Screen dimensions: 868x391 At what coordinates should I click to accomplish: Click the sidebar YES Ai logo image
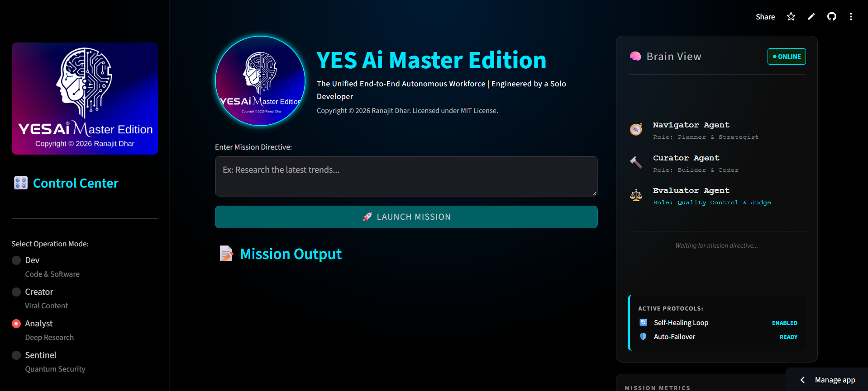[85, 99]
